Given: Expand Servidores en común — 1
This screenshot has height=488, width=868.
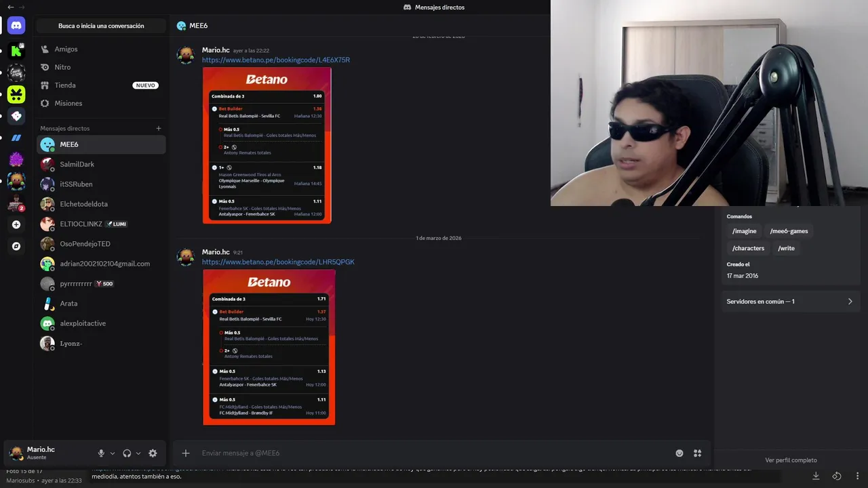Looking at the screenshot, I should point(790,302).
